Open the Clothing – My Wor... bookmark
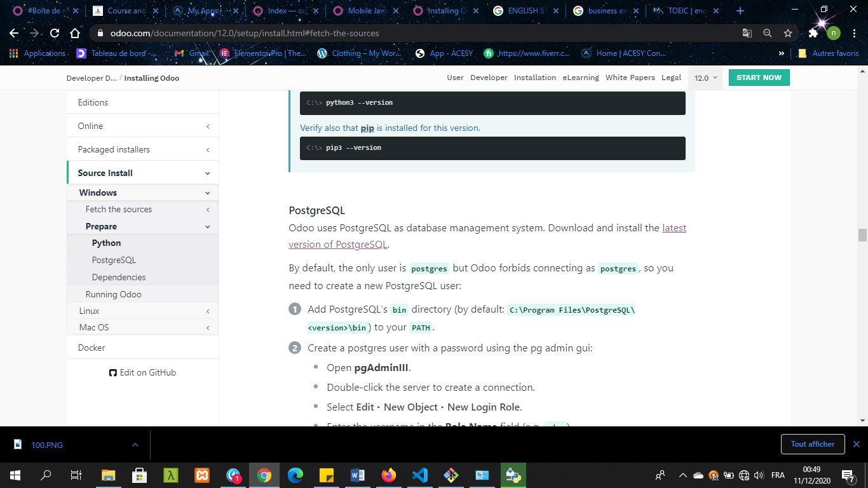 point(359,53)
